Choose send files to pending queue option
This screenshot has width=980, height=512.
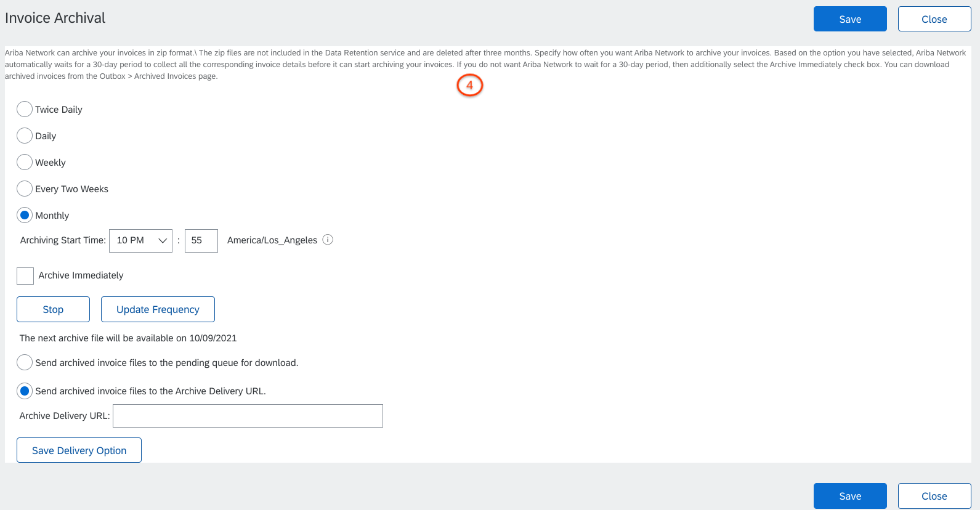click(x=25, y=362)
